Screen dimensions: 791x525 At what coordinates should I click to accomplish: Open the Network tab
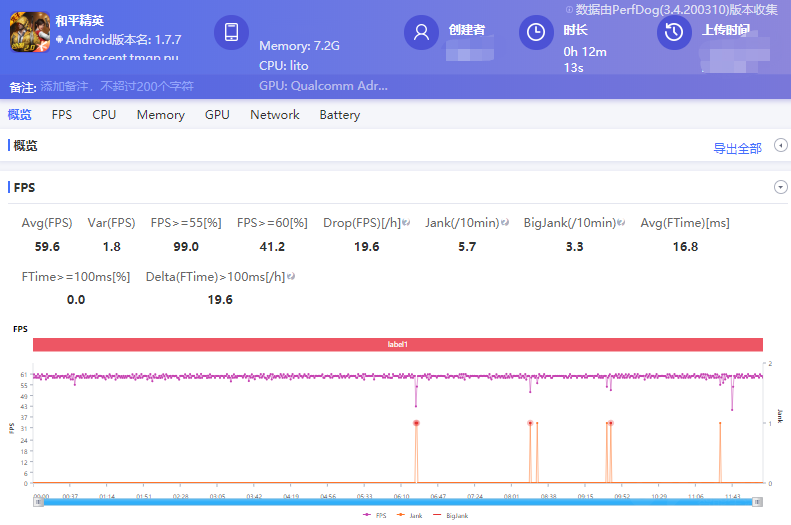pos(275,114)
